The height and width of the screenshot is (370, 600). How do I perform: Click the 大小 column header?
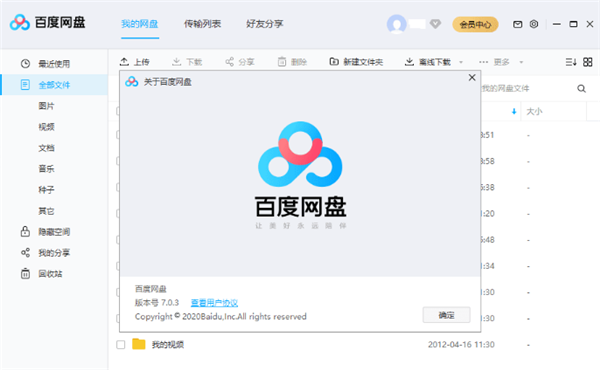[535, 111]
